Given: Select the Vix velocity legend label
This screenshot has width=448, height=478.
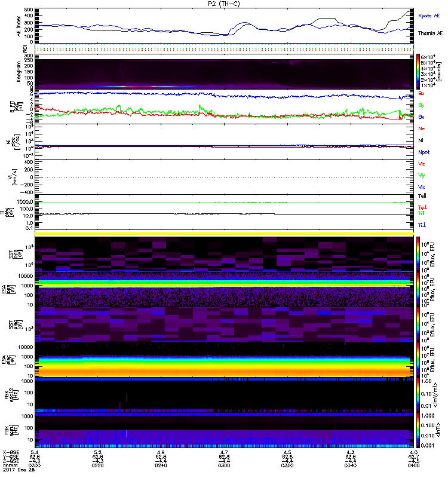Looking at the screenshot, I should (x=422, y=187).
